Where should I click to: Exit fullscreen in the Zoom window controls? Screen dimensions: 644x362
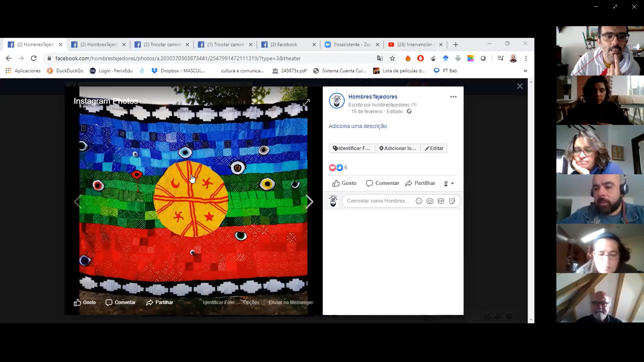tap(615, 7)
